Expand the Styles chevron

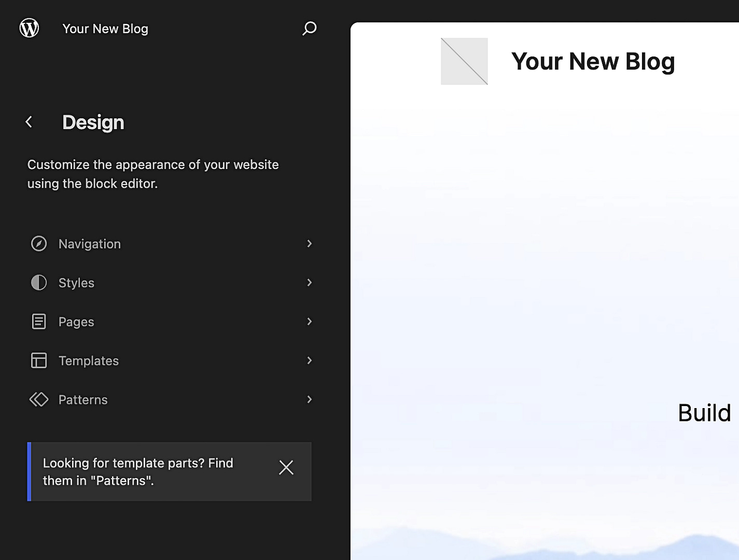(x=310, y=283)
